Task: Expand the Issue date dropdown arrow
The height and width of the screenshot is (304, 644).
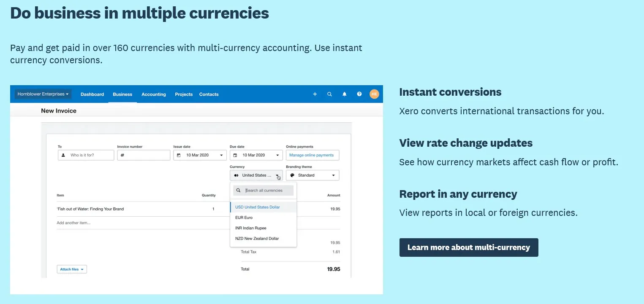Action: click(x=221, y=155)
